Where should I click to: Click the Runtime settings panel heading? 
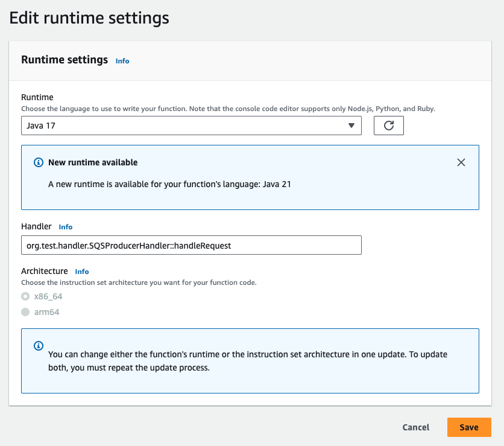[x=65, y=60]
